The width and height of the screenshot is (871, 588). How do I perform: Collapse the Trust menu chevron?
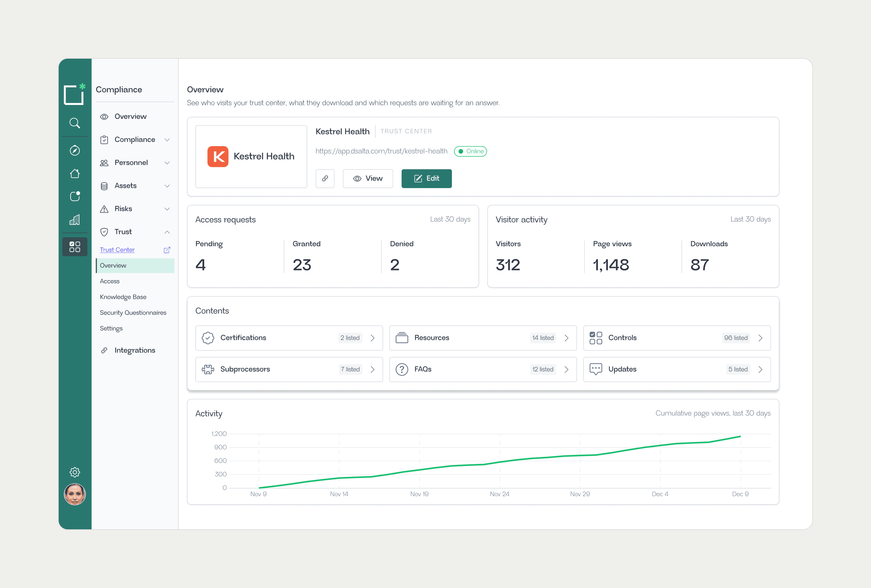point(167,232)
